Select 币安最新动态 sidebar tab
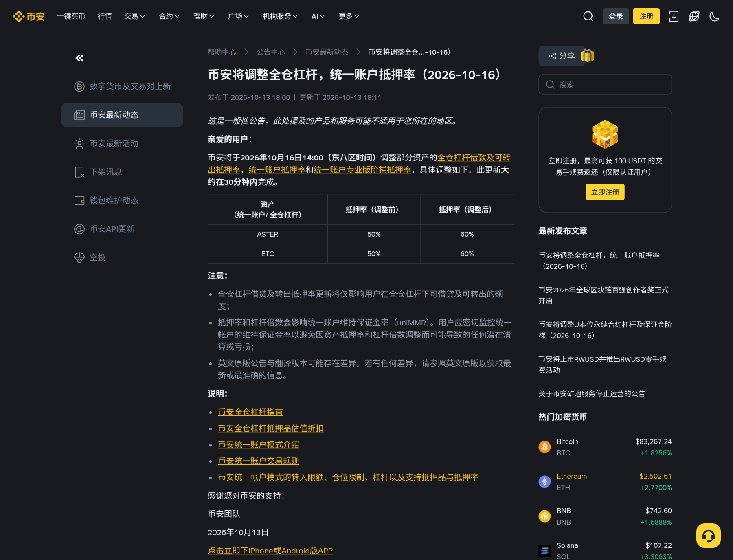Image resolution: width=733 pixels, height=560 pixels. pyautogui.click(x=122, y=115)
